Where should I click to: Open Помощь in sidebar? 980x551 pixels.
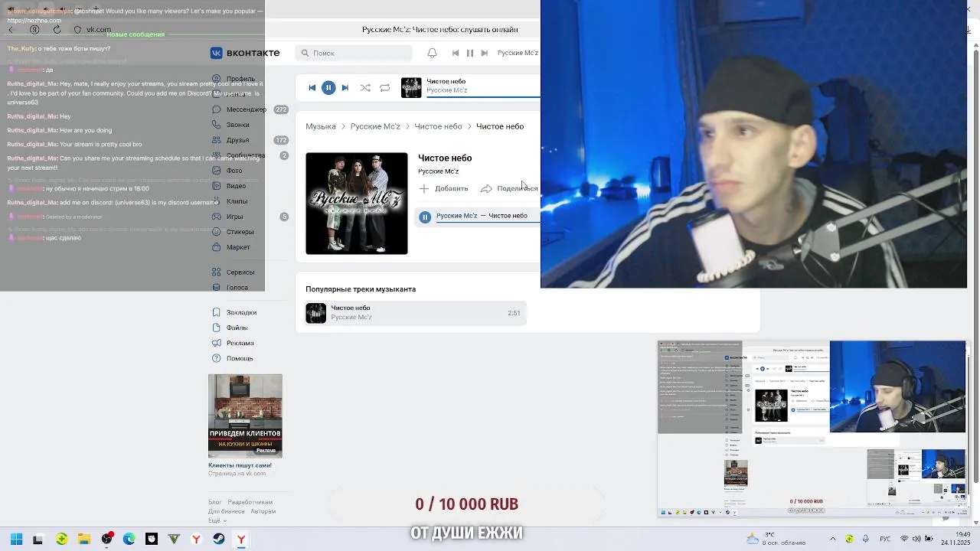pyautogui.click(x=240, y=358)
